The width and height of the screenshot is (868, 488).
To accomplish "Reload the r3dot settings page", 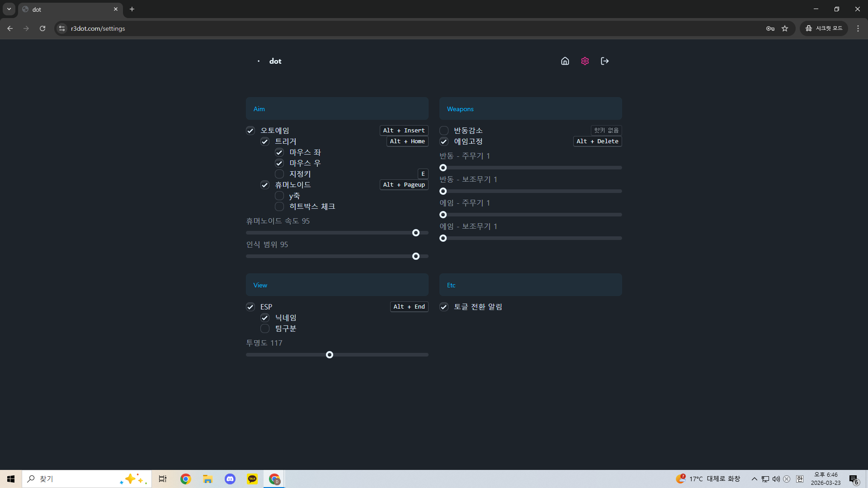I will (42, 28).
